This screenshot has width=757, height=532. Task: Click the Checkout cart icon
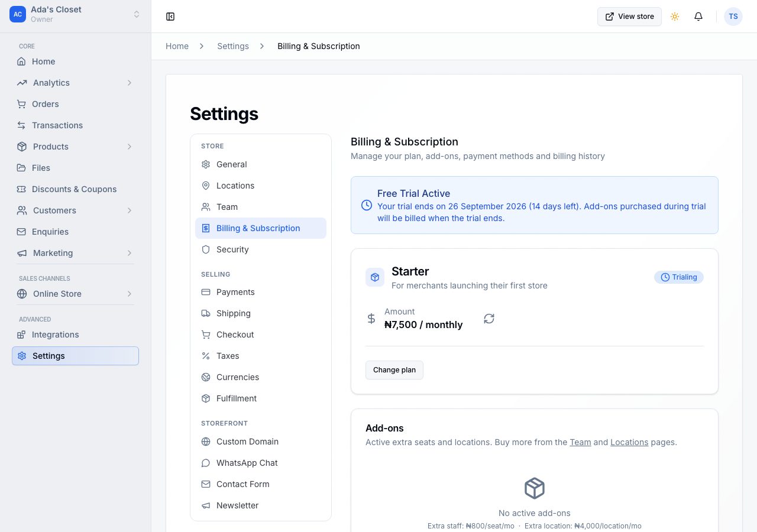tap(206, 335)
